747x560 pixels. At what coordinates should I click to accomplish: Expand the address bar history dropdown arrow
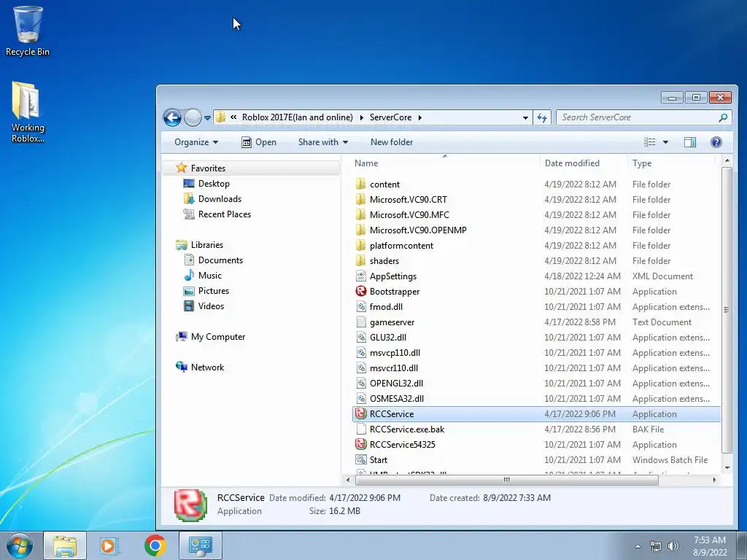(x=525, y=117)
